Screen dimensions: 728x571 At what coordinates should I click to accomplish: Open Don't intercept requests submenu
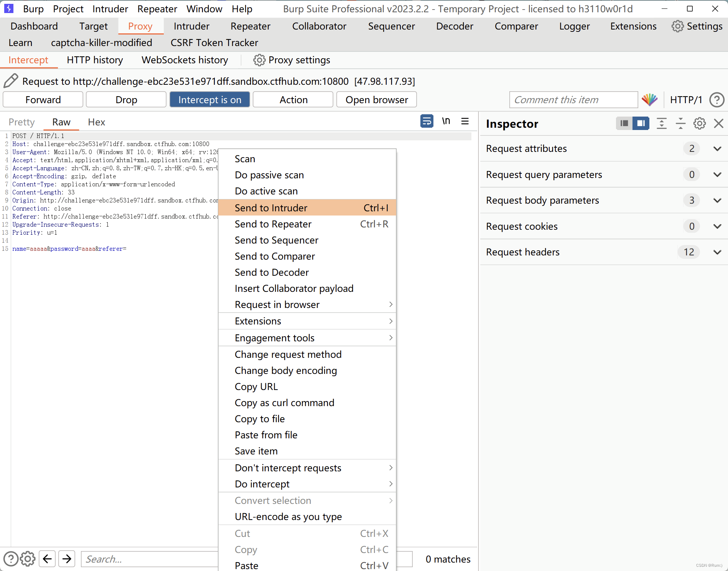coord(307,468)
